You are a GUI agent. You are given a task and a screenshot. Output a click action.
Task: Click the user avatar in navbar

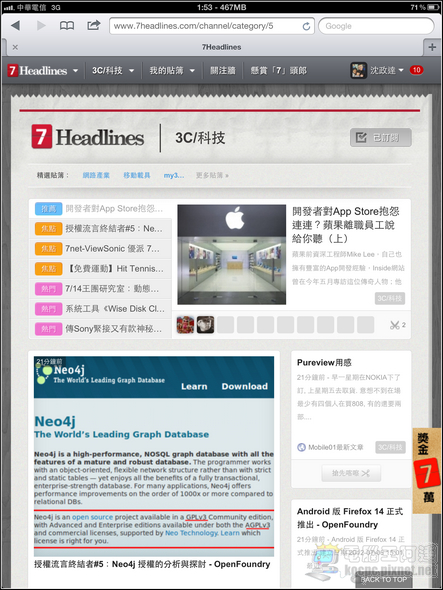tap(358, 70)
